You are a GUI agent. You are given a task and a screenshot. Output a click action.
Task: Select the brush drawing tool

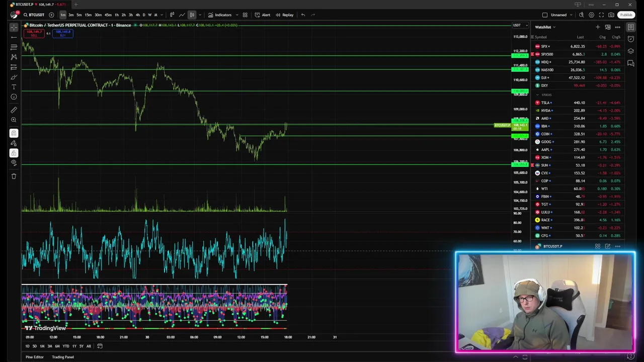tap(14, 77)
